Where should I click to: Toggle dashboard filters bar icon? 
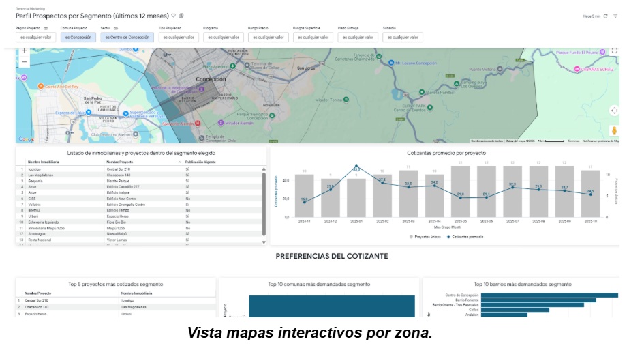(615, 16)
